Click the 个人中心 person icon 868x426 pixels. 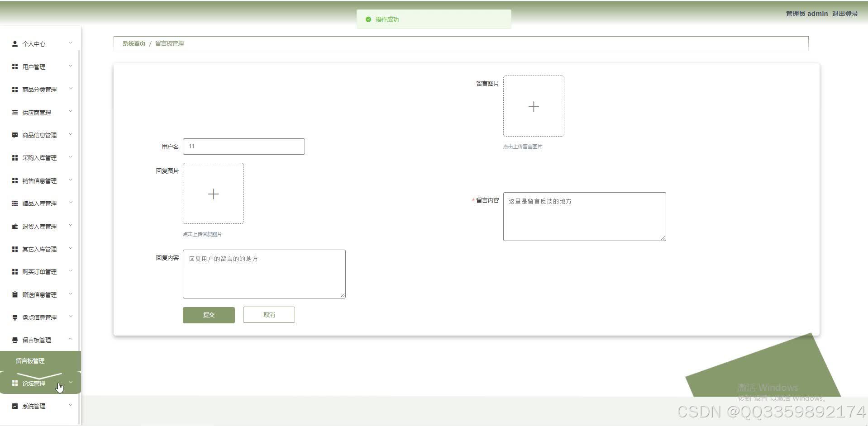(x=15, y=44)
